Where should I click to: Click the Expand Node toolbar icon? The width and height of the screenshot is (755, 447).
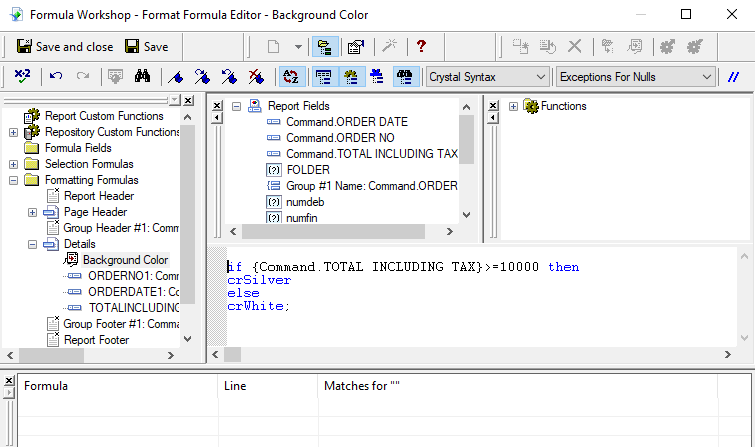(x=608, y=47)
